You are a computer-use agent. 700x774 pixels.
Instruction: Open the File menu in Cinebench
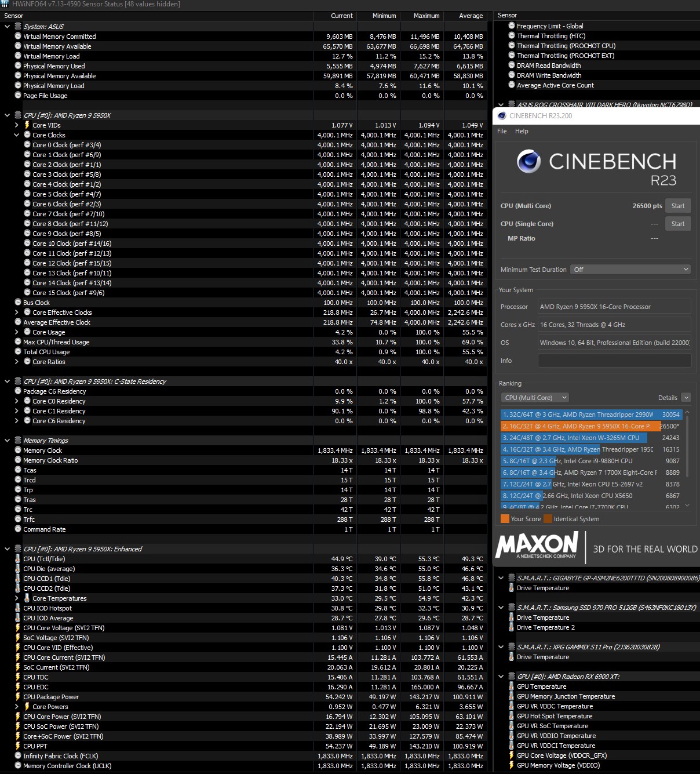(x=502, y=131)
